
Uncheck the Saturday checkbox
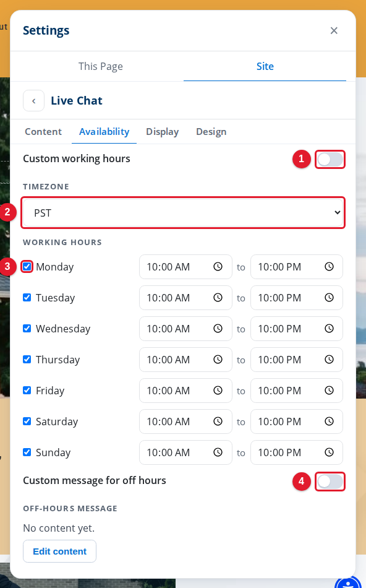[x=27, y=422]
